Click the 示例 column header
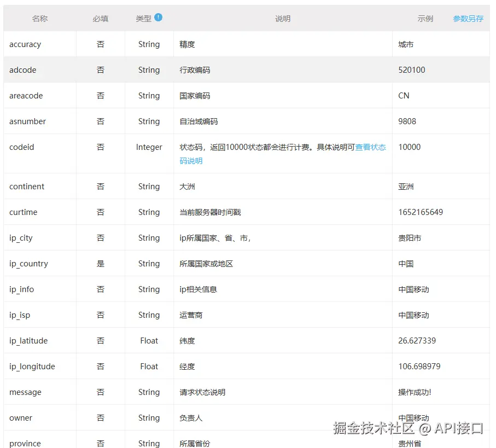Viewport: 496px width, 448px height. [x=425, y=19]
